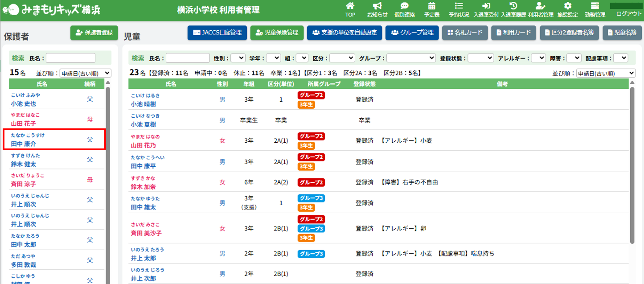Open 入退室受付 icon
The image size is (644, 284).
[486, 6]
